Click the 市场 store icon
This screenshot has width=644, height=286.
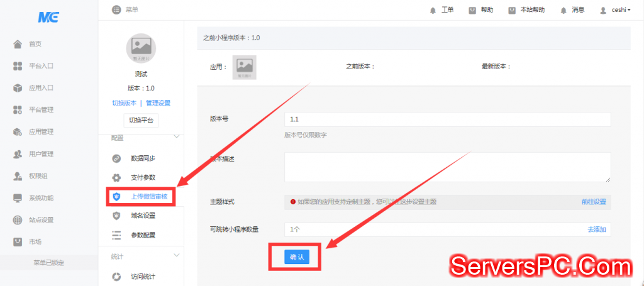pyautogui.click(x=18, y=241)
